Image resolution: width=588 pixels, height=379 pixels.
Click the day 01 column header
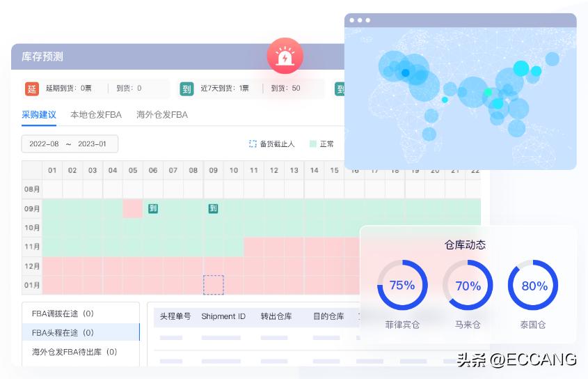tap(52, 170)
